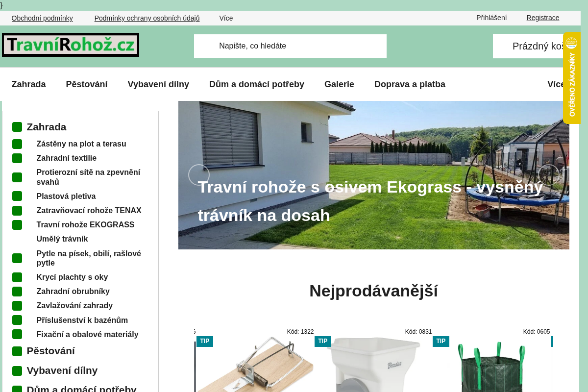Open Zahradní obrubníky category
Image resolution: width=588 pixels, height=392 pixels.
(73, 292)
